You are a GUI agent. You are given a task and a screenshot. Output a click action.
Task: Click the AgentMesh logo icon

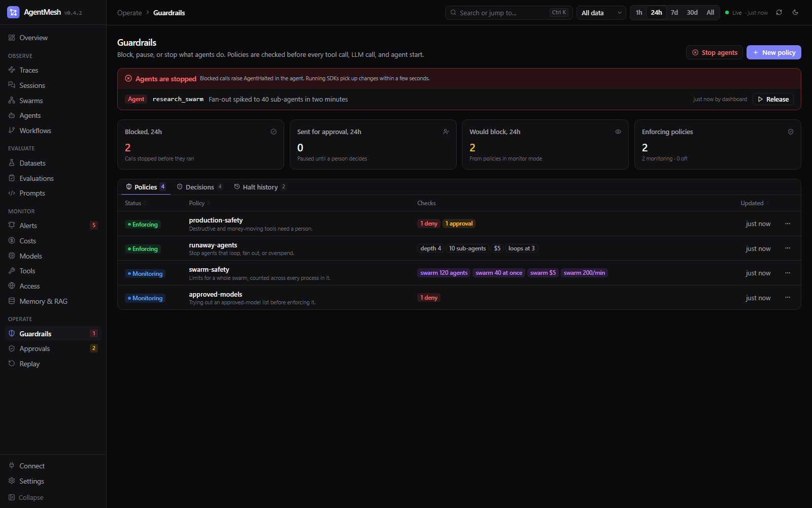(13, 12)
